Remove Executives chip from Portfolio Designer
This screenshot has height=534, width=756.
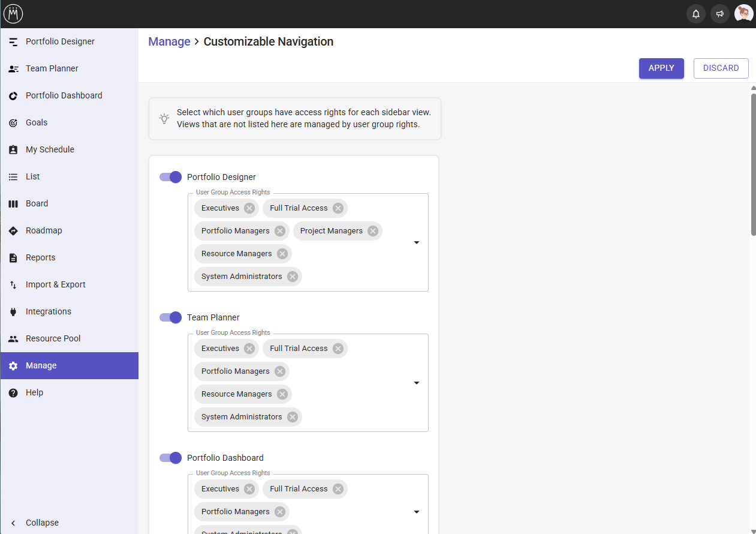click(x=249, y=208)
